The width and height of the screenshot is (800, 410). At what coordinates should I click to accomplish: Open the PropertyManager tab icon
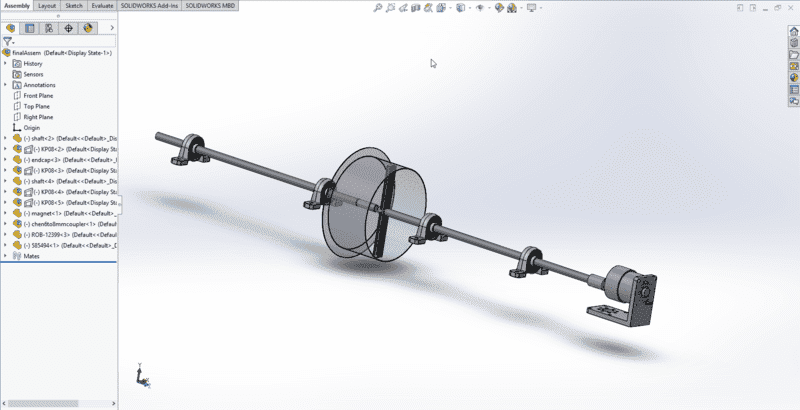coord(30,28)
